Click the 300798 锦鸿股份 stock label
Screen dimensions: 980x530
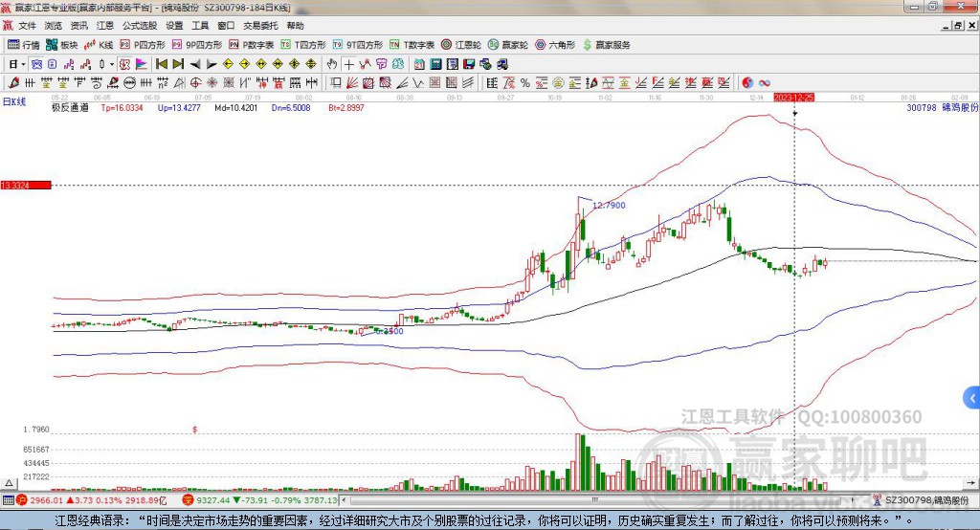943,107
